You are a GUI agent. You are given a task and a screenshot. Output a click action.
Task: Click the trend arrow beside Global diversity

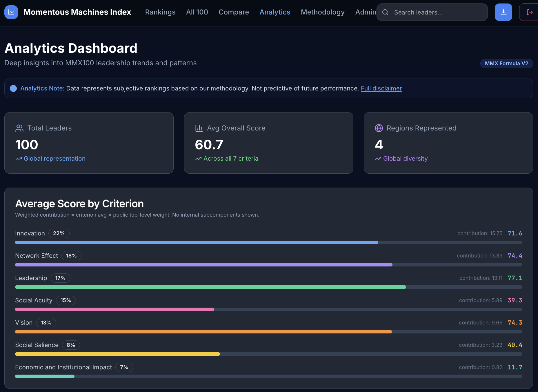378,159
